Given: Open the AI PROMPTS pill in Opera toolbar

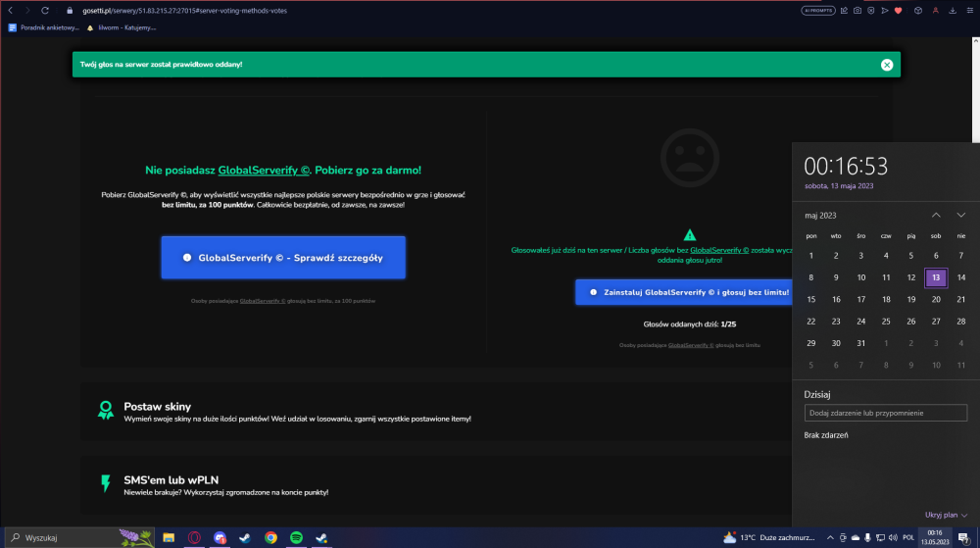Looking at the screenshot, I should [x=818, y=11].
